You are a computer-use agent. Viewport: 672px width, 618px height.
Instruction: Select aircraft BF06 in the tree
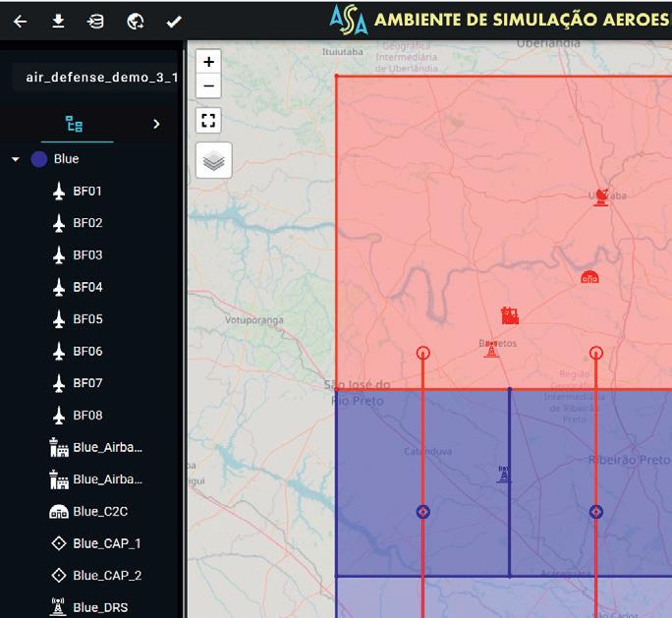(88, 352)
